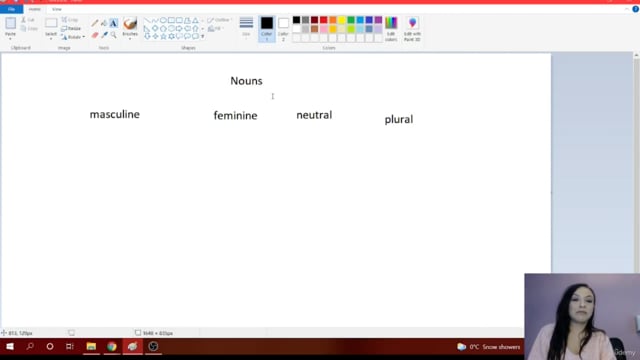Open the Rotate dropdown
640x360 pixels.
[x=73, y=37]
